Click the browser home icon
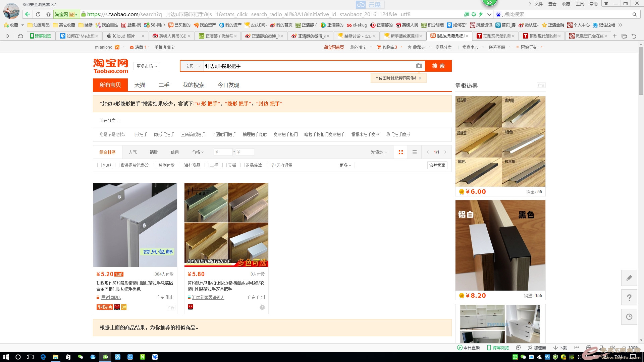This screenshot has width=644, height=362. pos(48,14)
